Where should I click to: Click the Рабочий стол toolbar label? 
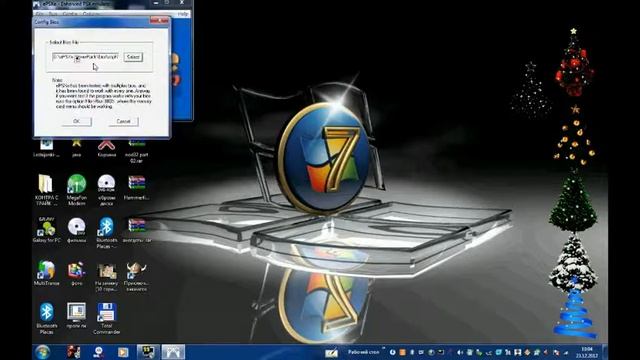pyautogui.click(x=364, y=352)
